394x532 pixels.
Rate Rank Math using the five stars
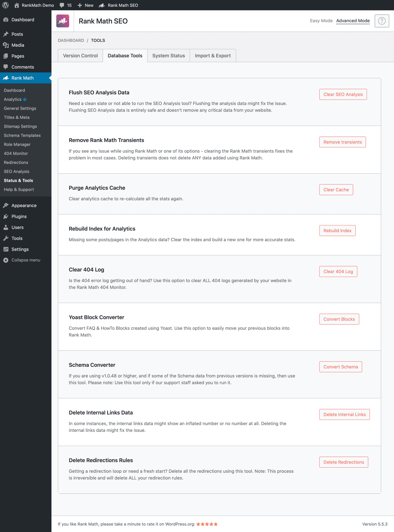tap(207, 524)
